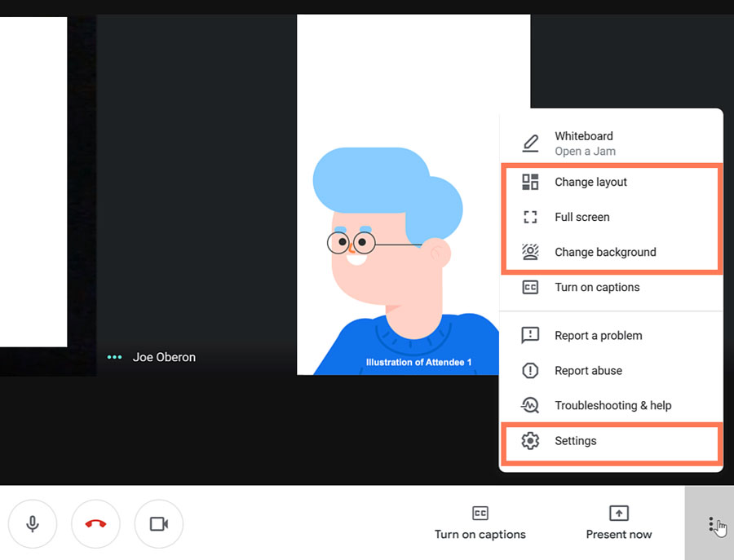Turn on captions from the bottom bar
The height and width of the screenshot is (560, 734).
click(480, 535)
